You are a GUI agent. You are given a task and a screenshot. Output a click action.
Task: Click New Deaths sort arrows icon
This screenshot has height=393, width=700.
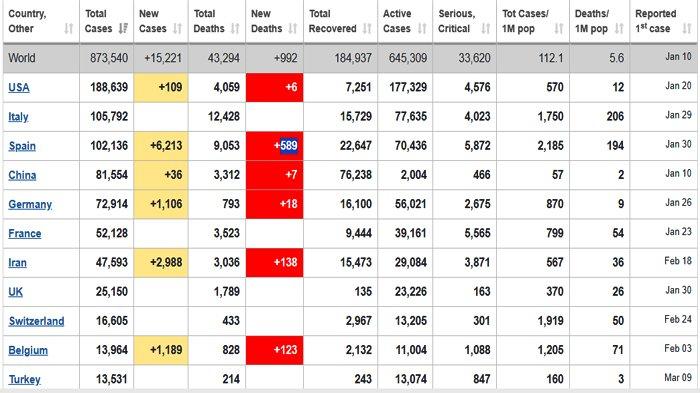tap(292, 29)
